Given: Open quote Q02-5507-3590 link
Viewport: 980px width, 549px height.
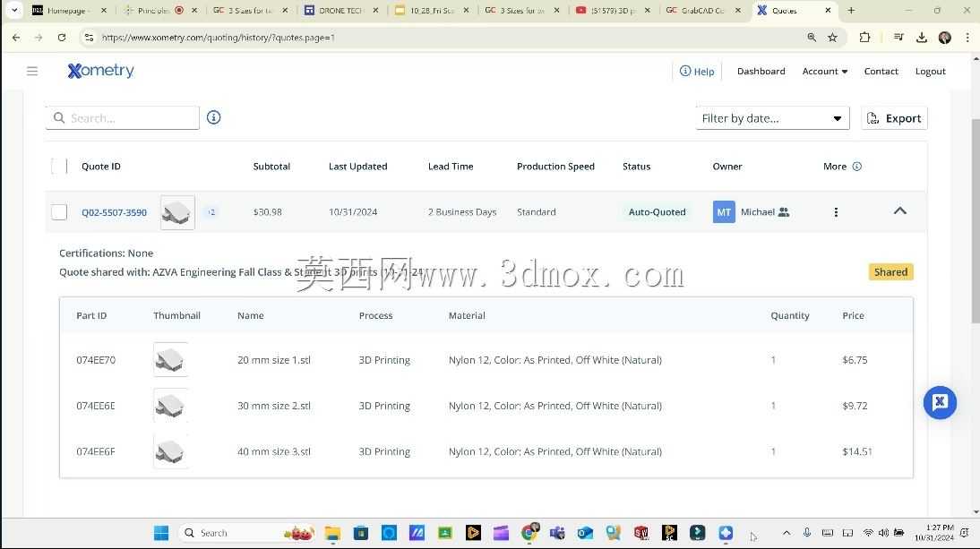Looking at the screenshot, I should [x=115, y=212].
